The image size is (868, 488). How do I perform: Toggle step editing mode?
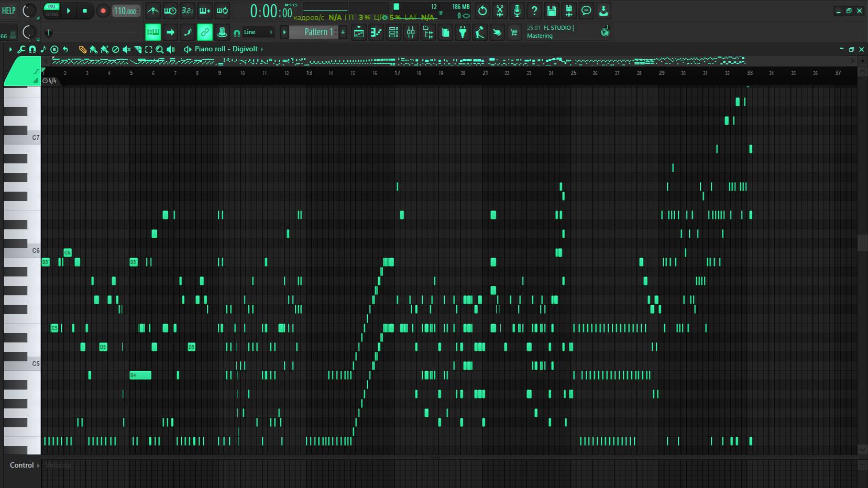[x=188, y=32]
